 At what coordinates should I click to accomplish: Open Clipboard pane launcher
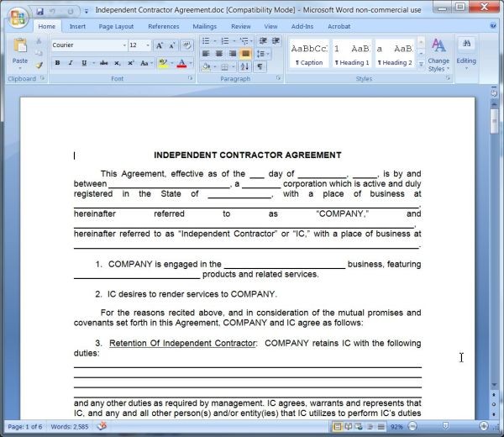point(43,78)
